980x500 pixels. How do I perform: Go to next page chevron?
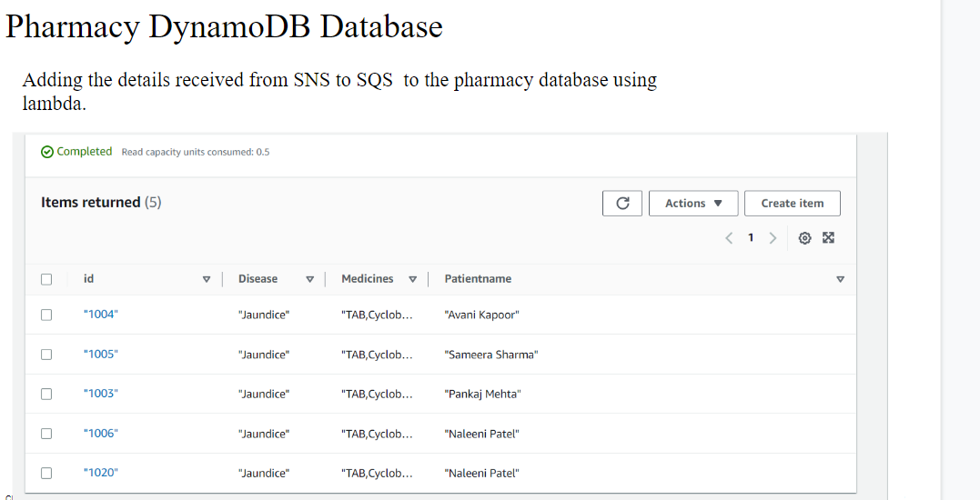(773, 238)
